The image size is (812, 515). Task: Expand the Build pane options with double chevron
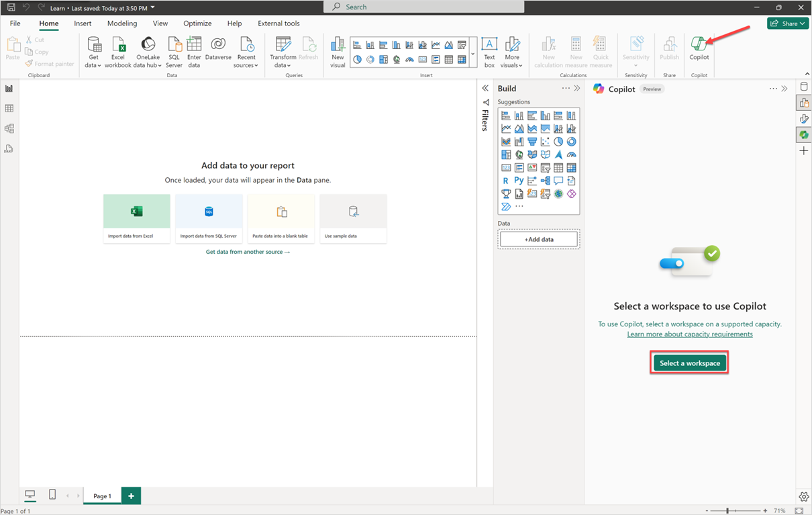click(x=576, y=88)
